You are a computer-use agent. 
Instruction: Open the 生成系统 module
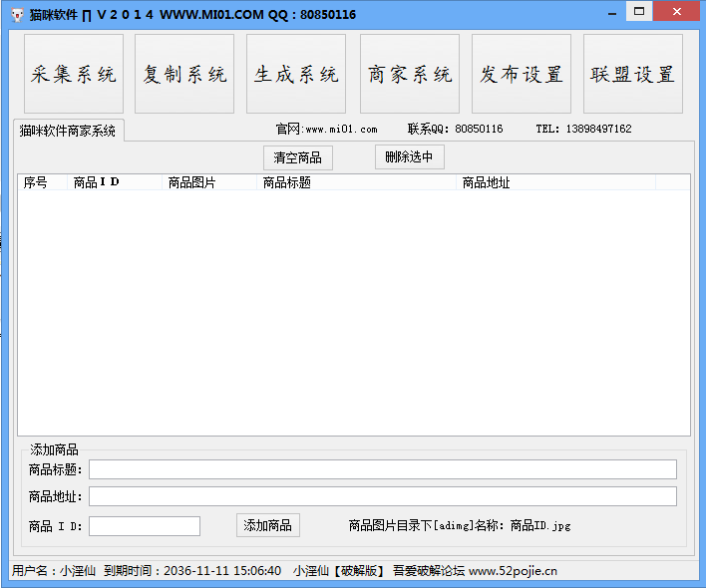pos(296,75)
